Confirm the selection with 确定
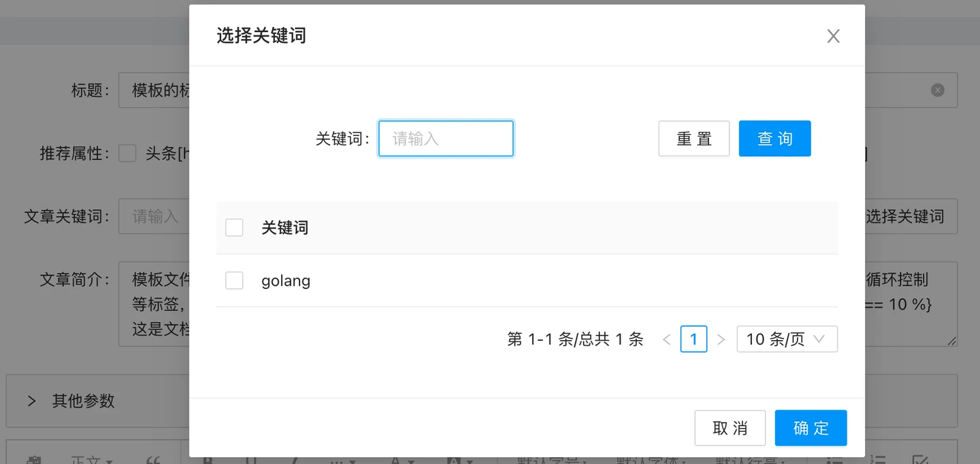This screenshot has width=980, height=464. [x=811, y=428]
